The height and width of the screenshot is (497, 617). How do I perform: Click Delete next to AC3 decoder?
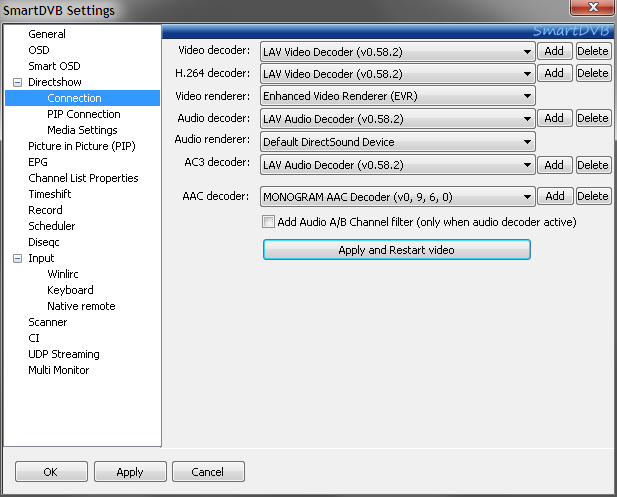593,165
